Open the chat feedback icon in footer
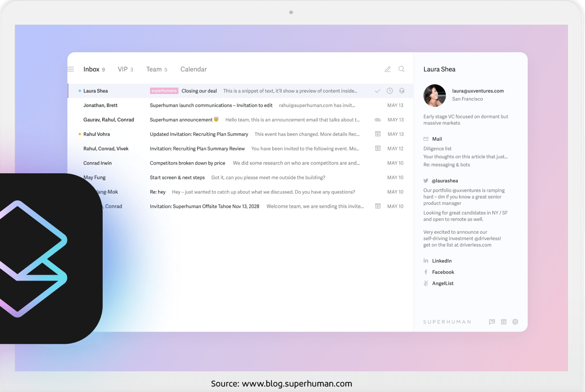Viewport: 585px width, 392px height. click(x=492, y=322)
